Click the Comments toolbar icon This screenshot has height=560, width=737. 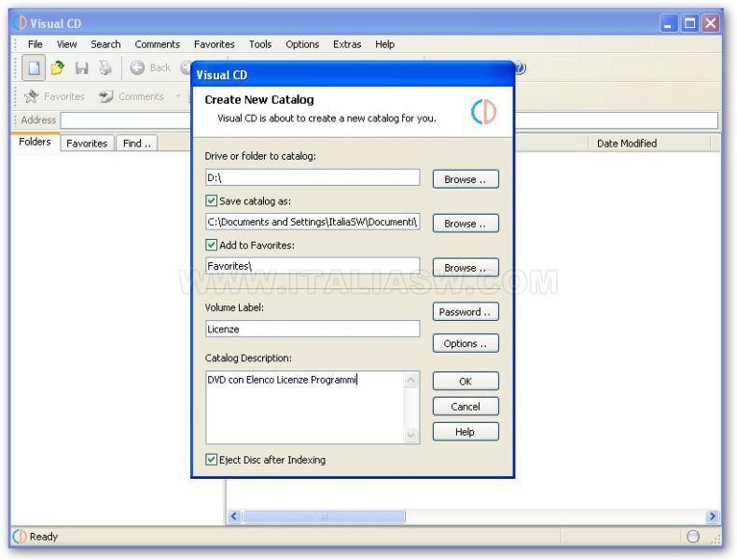(x=106, y=96)
